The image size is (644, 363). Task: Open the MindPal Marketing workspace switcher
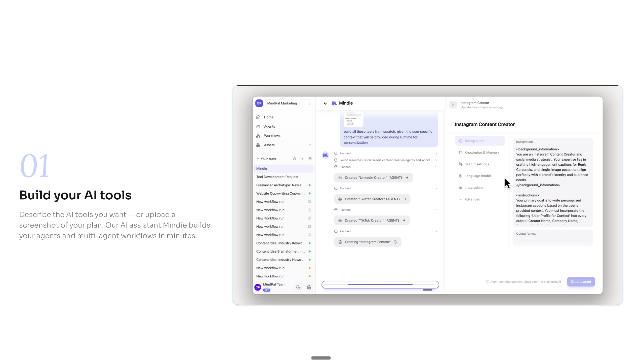click(x=288, y=103)
